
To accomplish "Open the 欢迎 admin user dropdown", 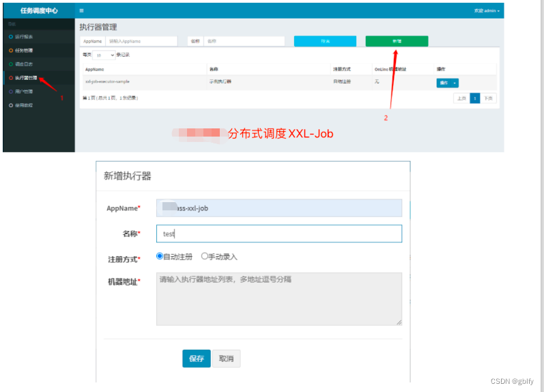I will point(487,11).
